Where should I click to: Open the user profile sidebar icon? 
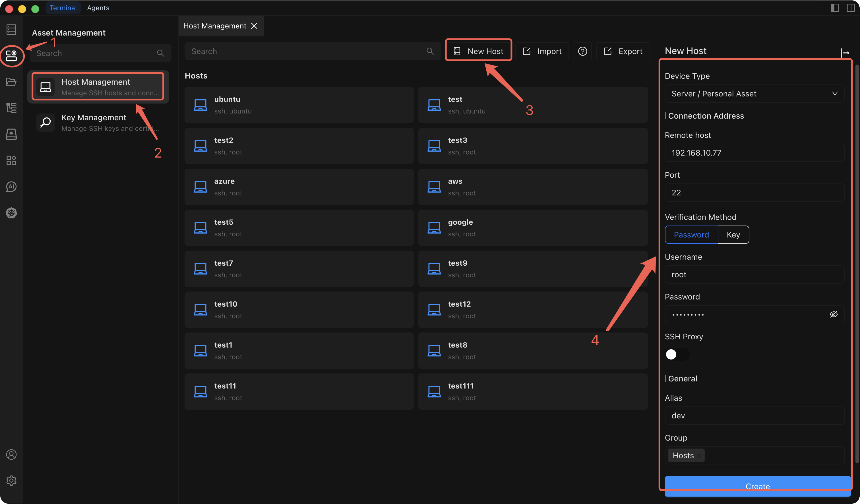pyautogui.click(x=12, y=455)
